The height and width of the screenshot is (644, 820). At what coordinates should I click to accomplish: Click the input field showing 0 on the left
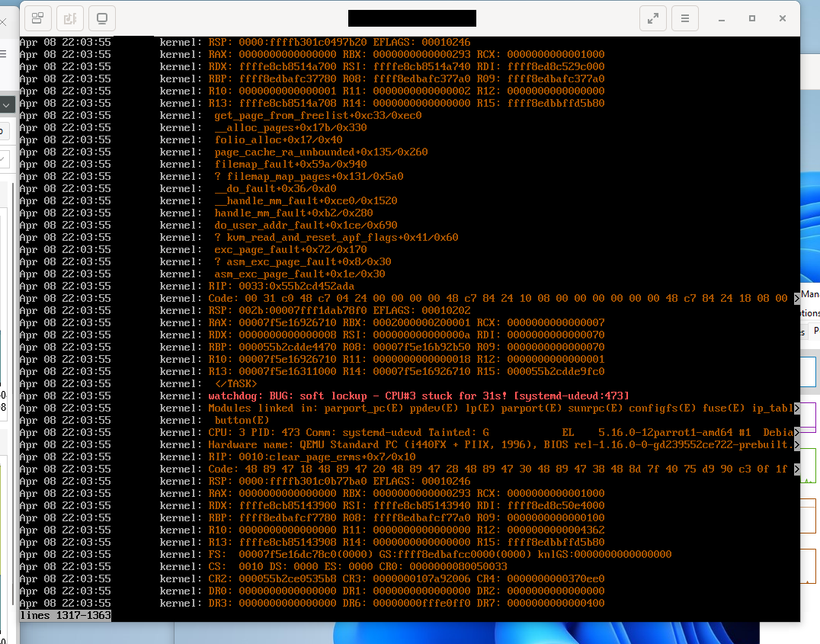pyautogui.click(x=3, y=131)
